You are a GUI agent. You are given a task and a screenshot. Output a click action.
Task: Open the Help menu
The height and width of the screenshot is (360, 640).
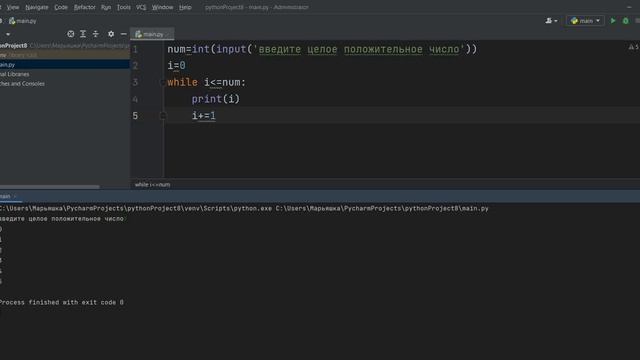coord(185,7)
